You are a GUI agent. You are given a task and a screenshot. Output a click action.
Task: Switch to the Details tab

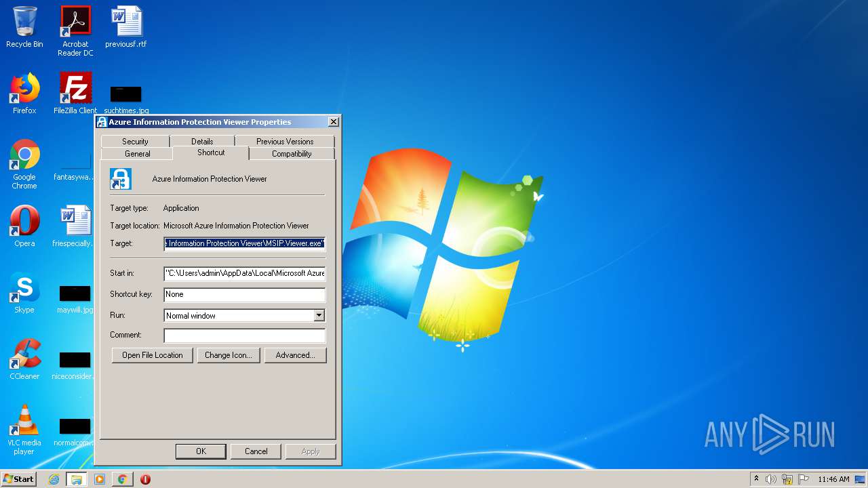(202, 141)
